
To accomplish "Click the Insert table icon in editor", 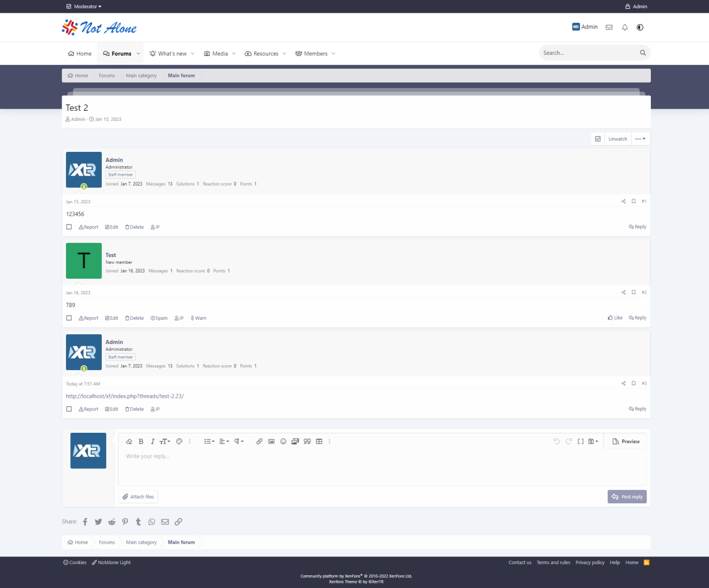I will [319, 442].
